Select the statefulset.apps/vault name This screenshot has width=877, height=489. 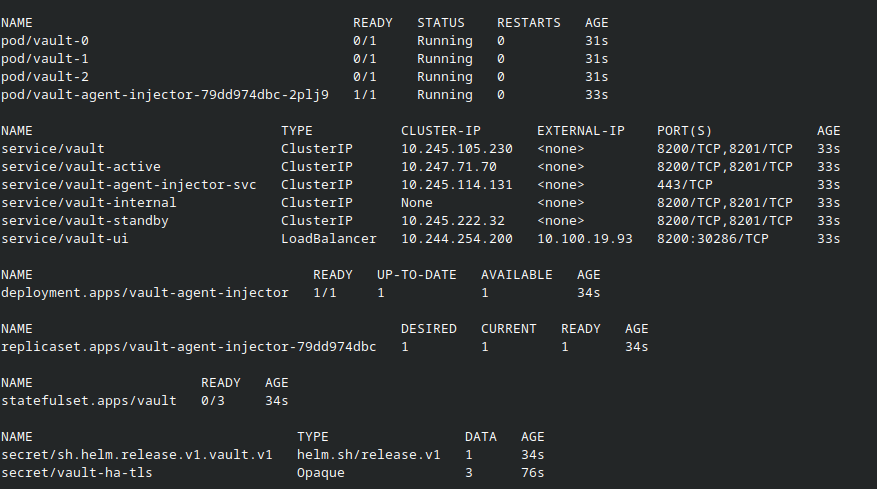[89, 401]
